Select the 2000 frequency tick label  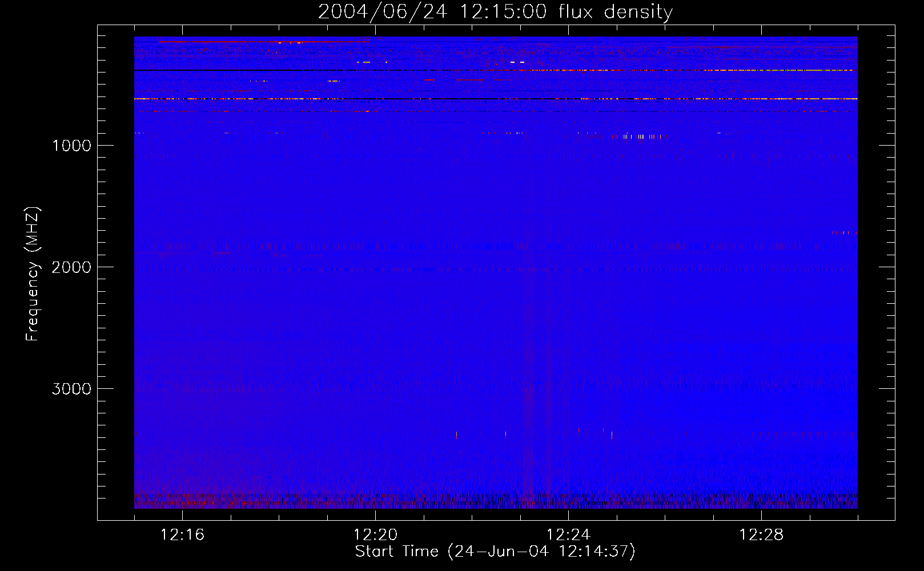click(x=71, y=267)
